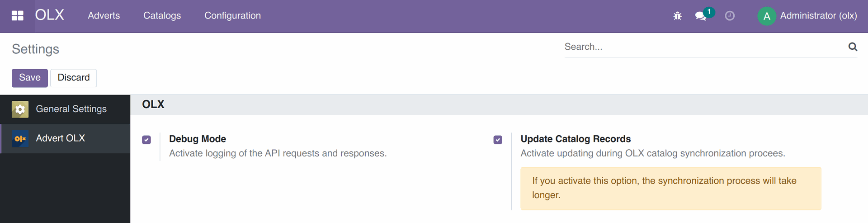
Task: Click the Administrator avatar icon
Action: click(767, 16)
